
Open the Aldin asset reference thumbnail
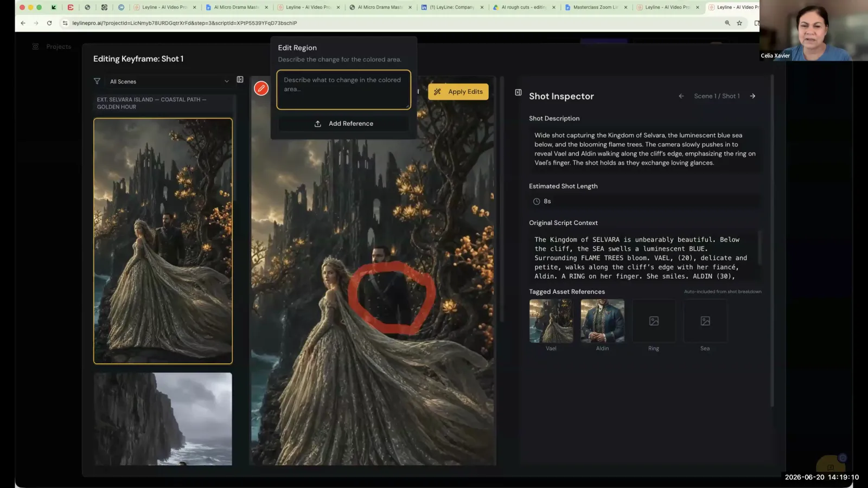point(602,321)
